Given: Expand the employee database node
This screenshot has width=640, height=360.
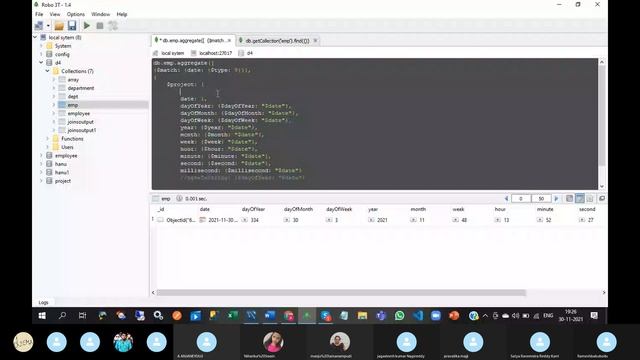Looking at the screenshot, I should click(41, 156).
